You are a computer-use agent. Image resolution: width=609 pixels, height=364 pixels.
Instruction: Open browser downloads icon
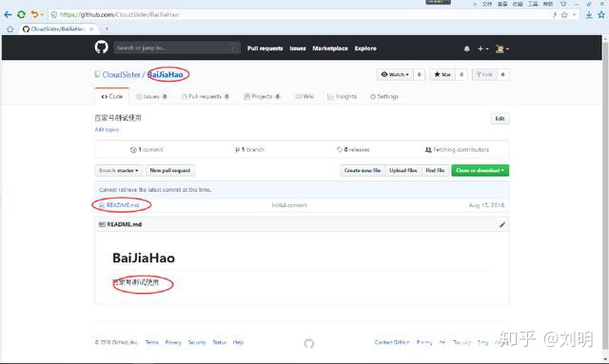(x=589, y=15)
